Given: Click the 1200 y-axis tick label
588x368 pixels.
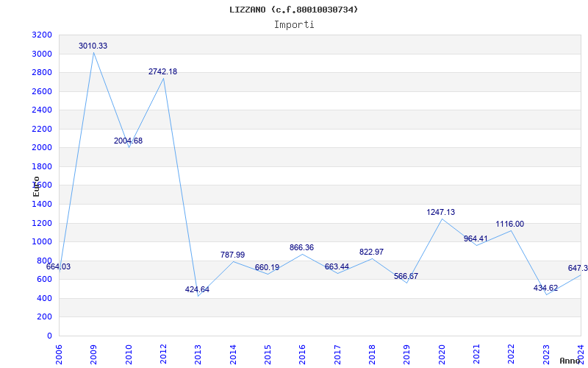Looking at the screenshot, I should click(x=42, y=224).
